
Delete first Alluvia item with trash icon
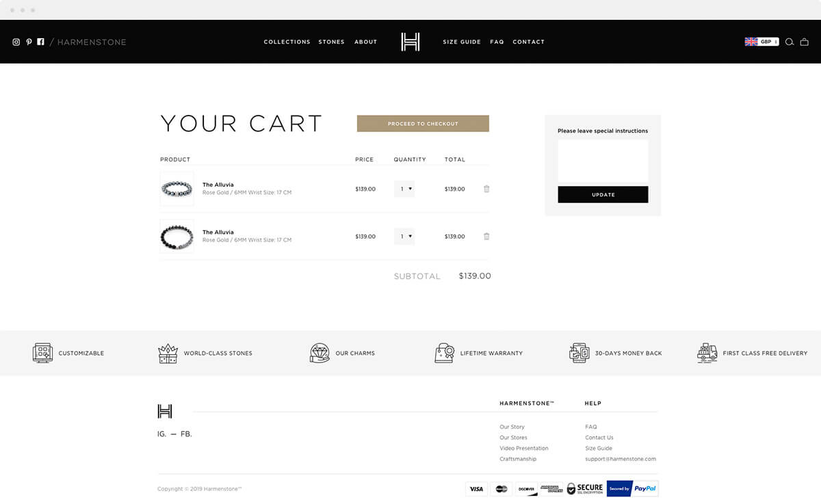[486, 189]
